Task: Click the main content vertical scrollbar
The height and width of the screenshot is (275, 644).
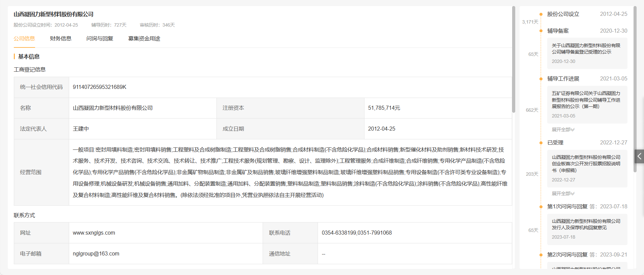Action: pos(514,59)
